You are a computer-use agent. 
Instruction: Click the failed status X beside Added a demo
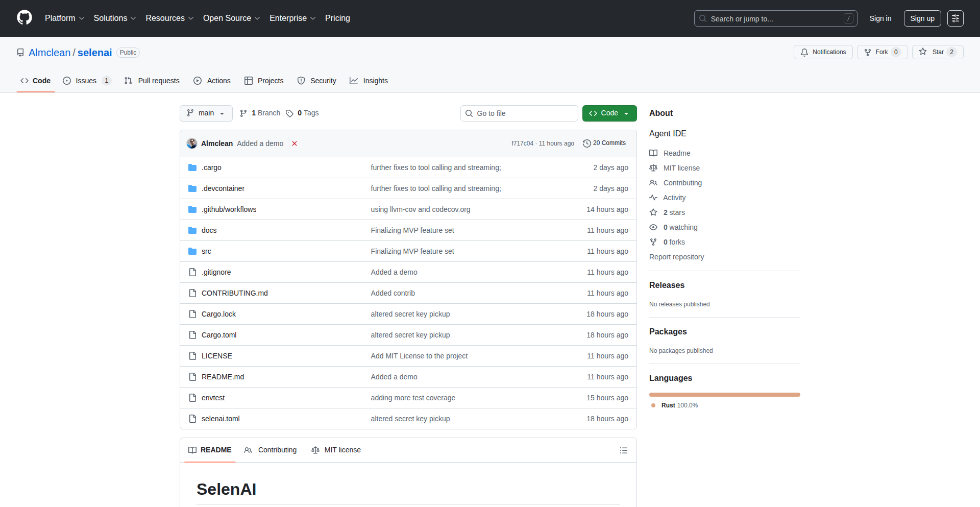(295, 143)
